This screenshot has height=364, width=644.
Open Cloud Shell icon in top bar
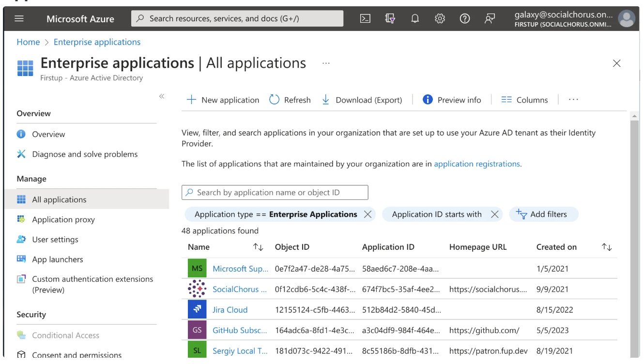pos(366,19)
